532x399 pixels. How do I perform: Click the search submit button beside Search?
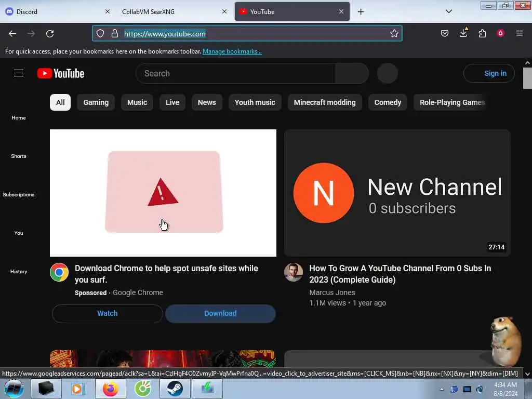(x=352, y=73)
